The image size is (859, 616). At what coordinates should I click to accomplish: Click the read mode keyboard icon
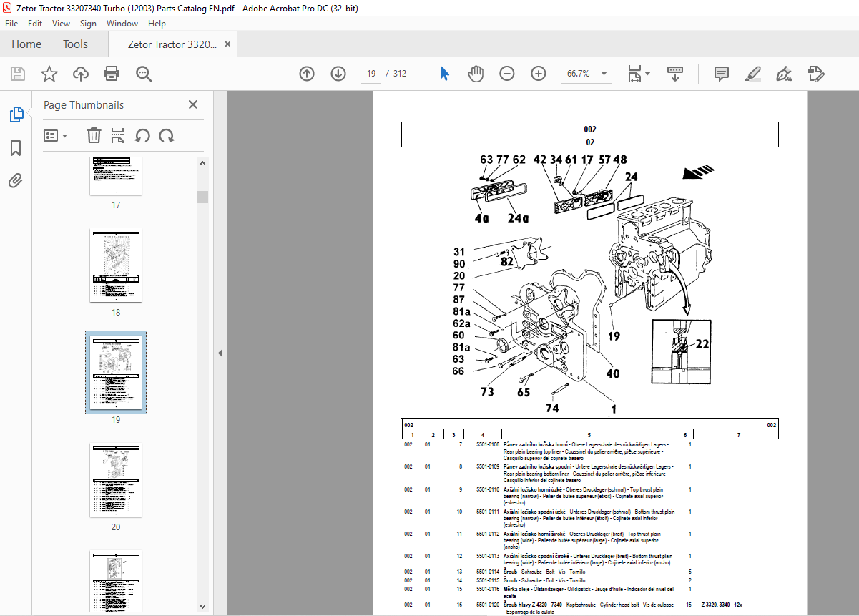pyautogui.click(x=675, y=74)
